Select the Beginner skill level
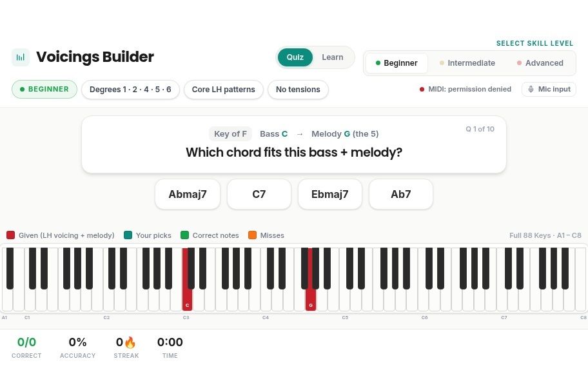 click(397, 63)
